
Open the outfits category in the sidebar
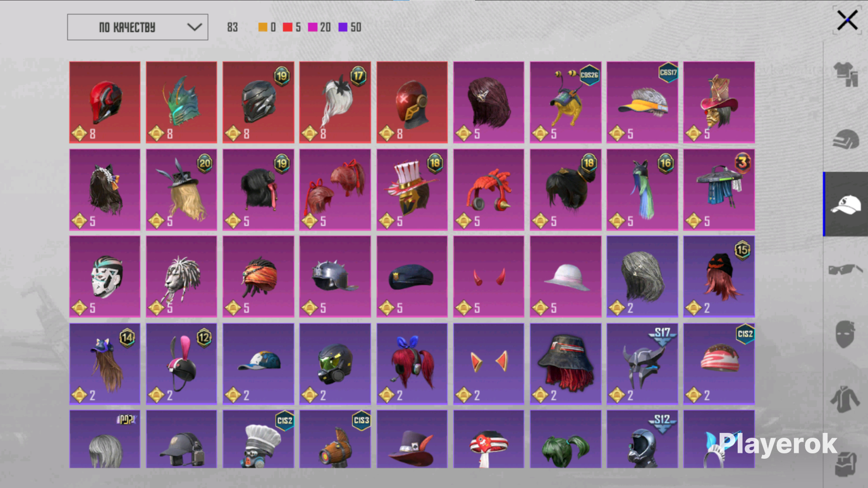click(x=846, y=74)
